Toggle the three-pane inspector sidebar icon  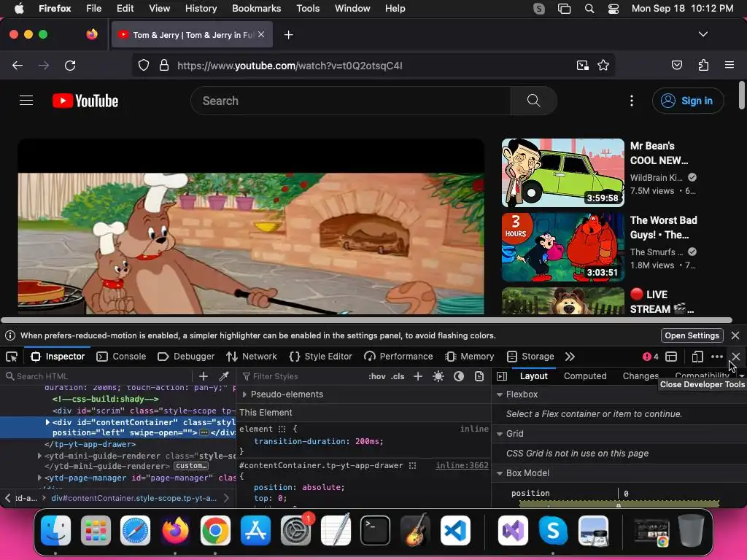[502, 376]
